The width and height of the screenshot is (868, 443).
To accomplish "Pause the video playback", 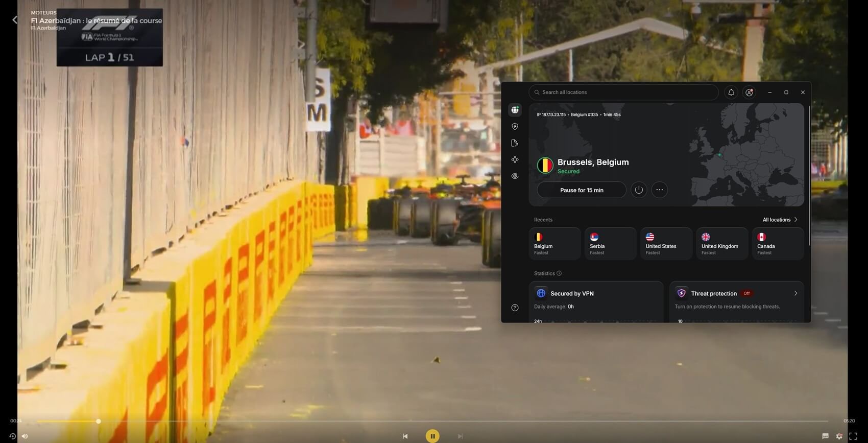I will click(432, 436).
